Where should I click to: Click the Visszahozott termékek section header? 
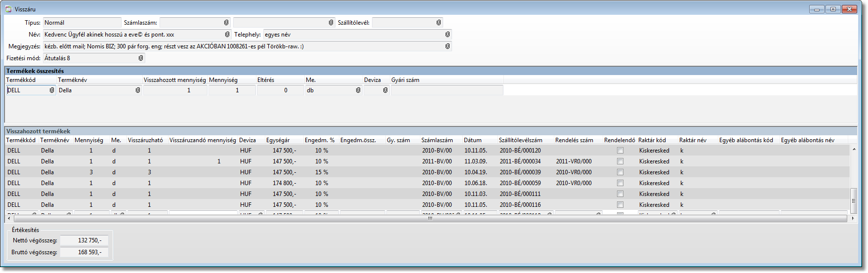tap(431, 131)
